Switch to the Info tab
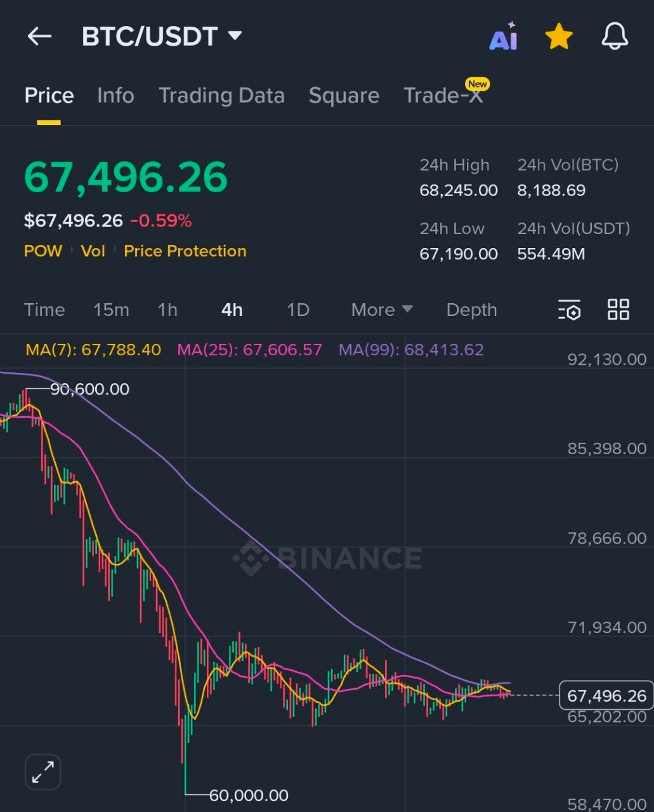The image size is (654, 812). tap(115, 96)
